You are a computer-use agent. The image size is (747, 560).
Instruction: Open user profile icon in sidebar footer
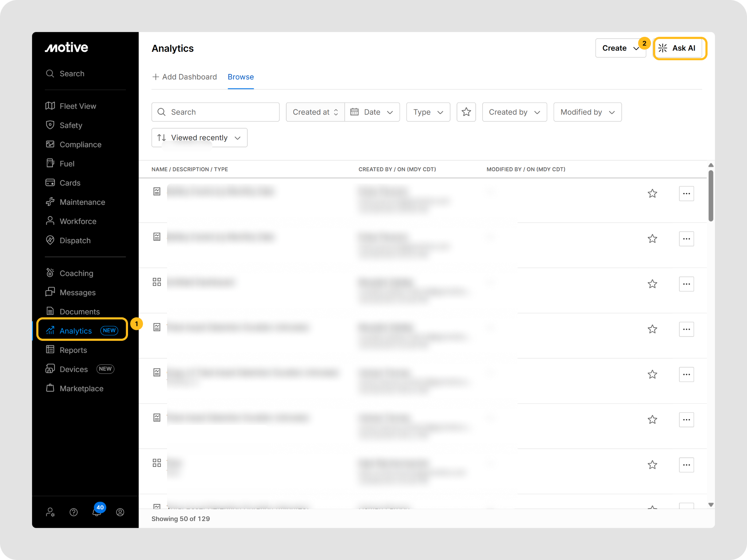click(x=120, y=512)
